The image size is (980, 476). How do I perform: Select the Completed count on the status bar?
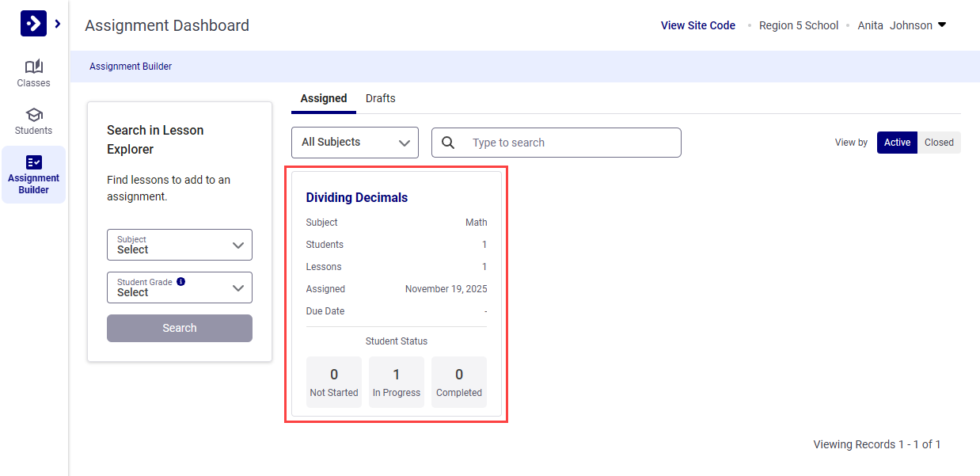click(x=459, y=382)
